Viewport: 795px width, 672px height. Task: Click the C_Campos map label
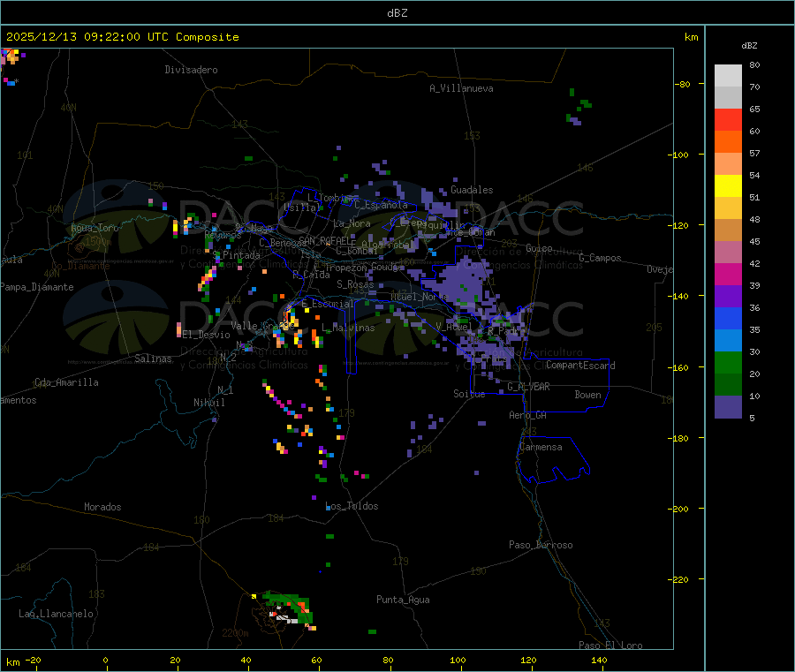[601, 258]
